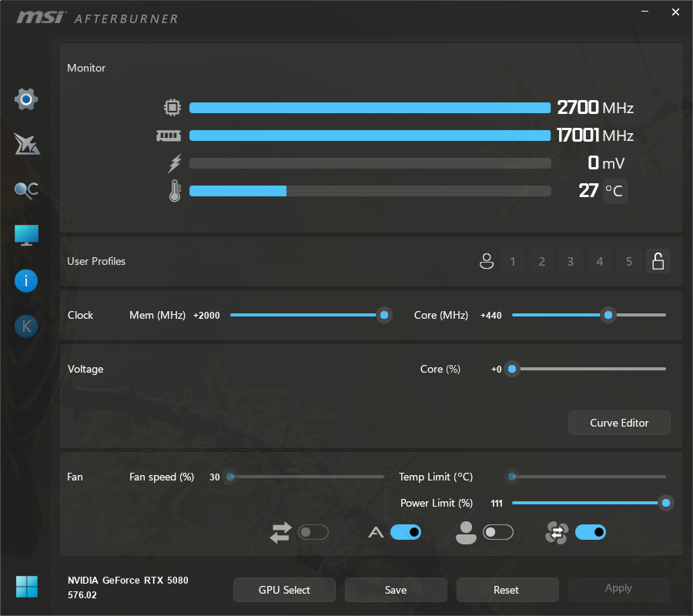This screenshot has width=693, height=616.
Task: Click the memory module icon
Action: [169, 136]
